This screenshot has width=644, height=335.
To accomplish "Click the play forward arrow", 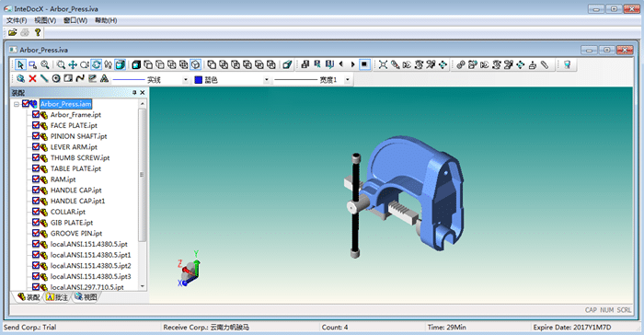I will (x=352, y=65).
